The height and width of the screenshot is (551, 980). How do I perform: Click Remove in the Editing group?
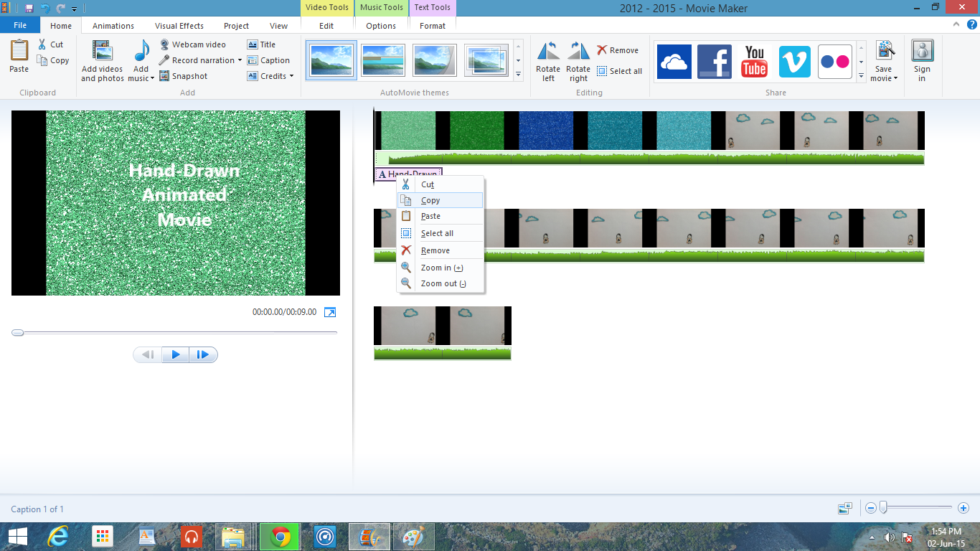[x=618, y=50]
